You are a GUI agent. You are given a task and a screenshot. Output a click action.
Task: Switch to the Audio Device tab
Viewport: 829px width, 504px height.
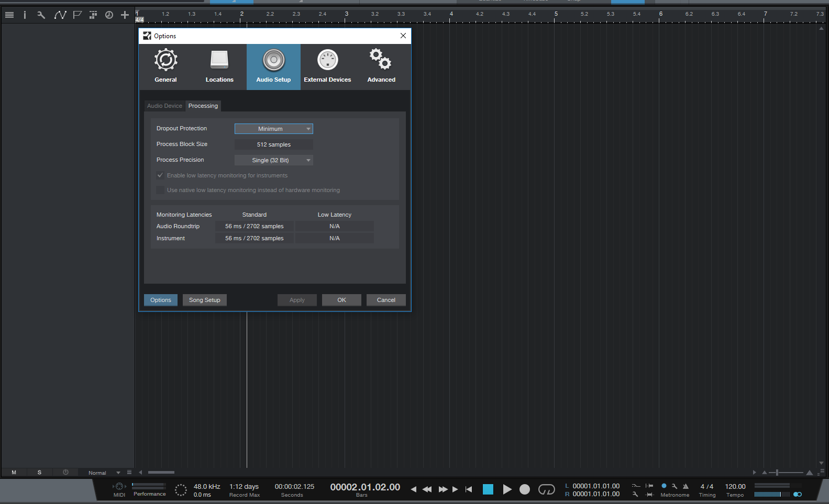pos(164,106)
